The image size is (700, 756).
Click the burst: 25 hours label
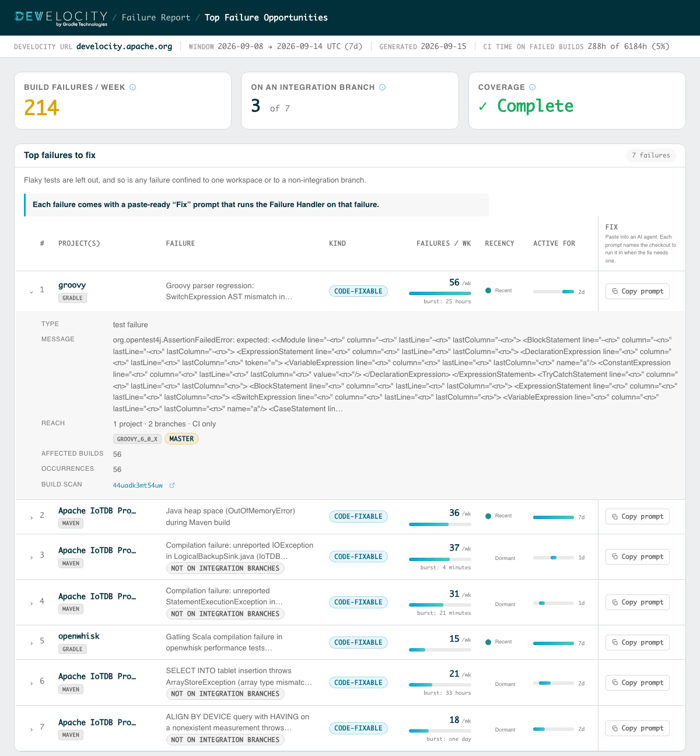click(447, 302)
